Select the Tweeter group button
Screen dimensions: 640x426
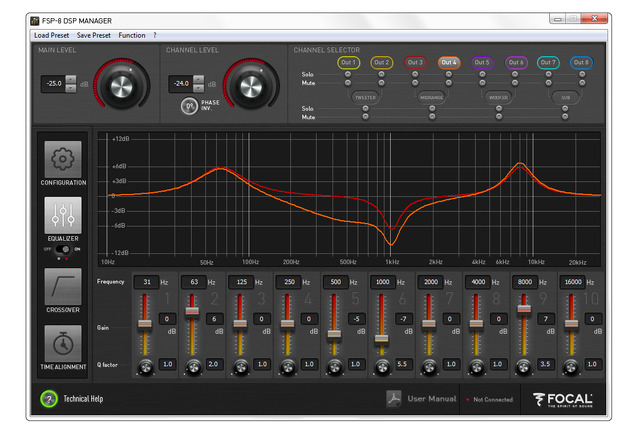pos(365,97)
